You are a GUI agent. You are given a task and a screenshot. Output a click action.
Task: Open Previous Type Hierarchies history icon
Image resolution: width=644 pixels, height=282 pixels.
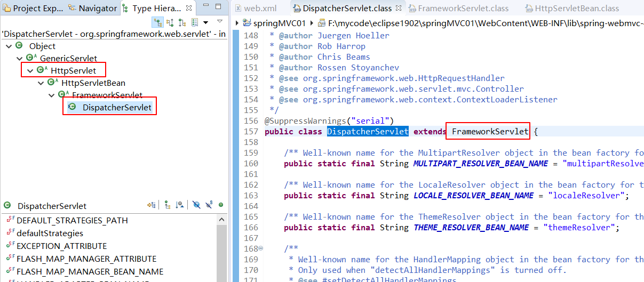[x=194, y=22]
